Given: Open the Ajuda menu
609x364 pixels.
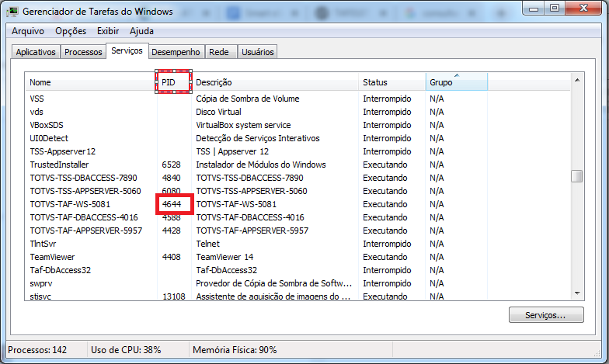Looking at the screenshot, I should [x=141, y=31].
